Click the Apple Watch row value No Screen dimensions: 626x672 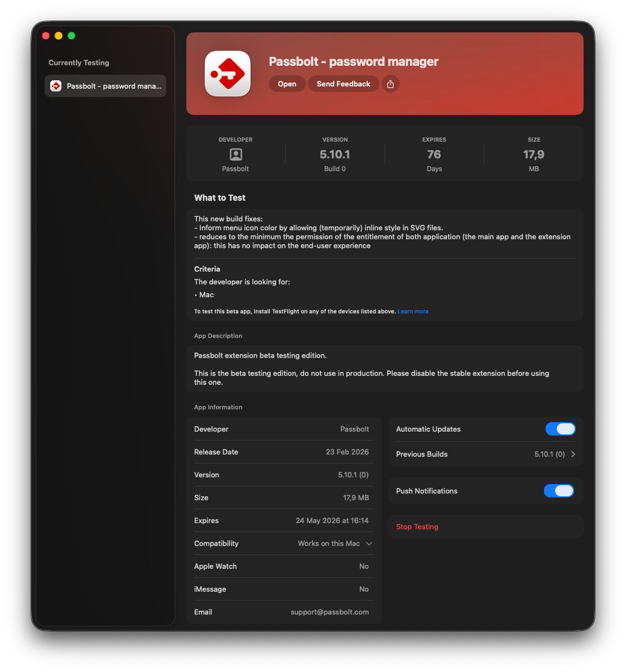[364, 566]
